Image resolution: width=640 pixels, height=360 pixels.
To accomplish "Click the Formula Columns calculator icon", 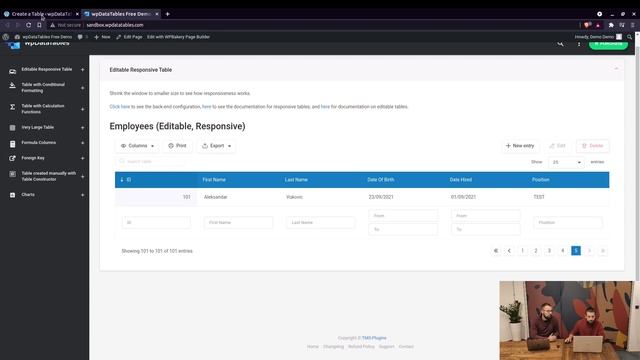I will tap(13, 144).
